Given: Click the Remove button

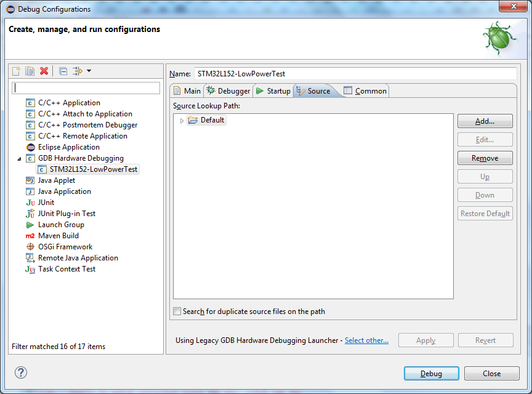Looking at the screenshot, I should pyautogui.click(x=485, y=158).
